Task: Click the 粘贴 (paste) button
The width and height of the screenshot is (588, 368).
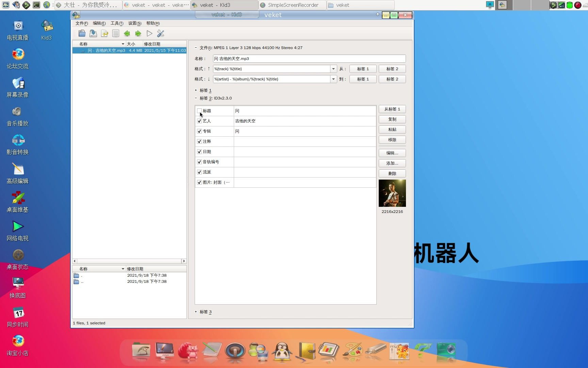Action: [392, 129]
